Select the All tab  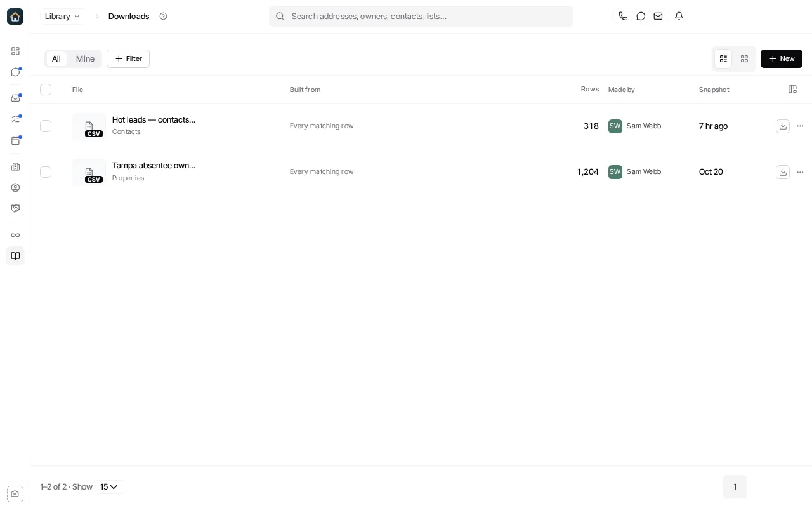click(56, 59)
